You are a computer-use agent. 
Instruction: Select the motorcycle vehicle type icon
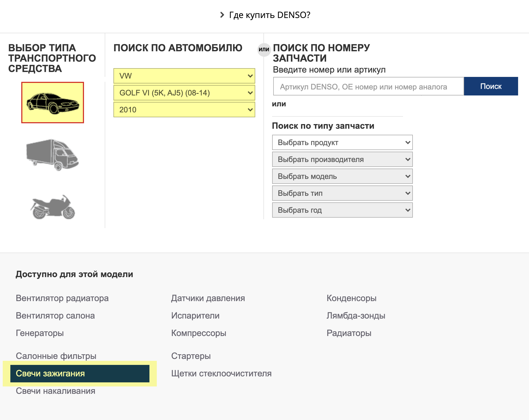[53, 207]
